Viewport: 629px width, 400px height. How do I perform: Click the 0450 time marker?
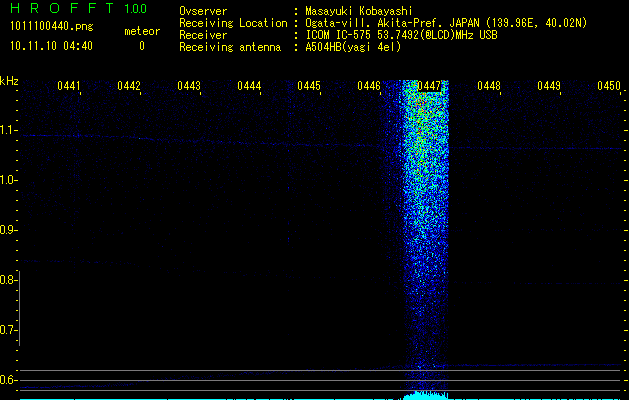tap(609, 86)
